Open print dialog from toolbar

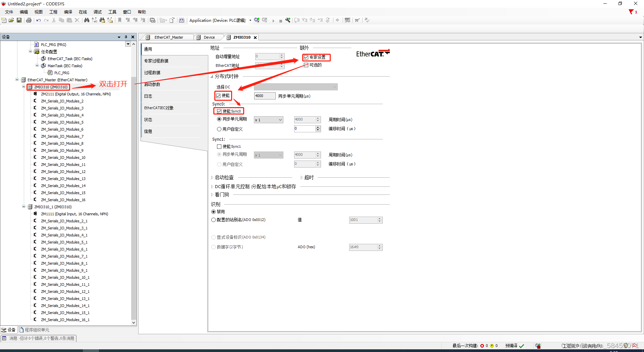tap(29, 20)
